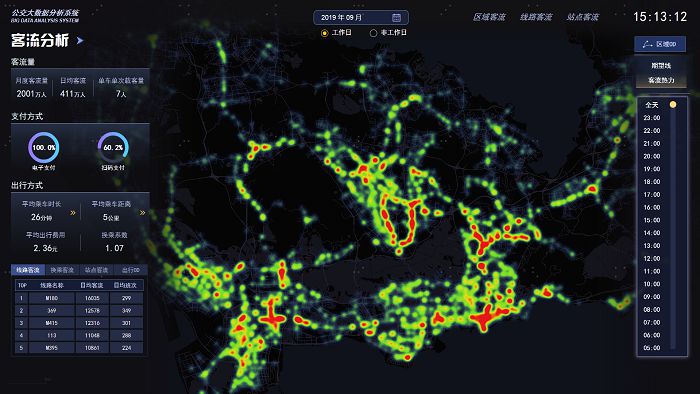Screen dimensions: 700x394
Task: Click time slider track at 12:00
Action: (673, 258)
